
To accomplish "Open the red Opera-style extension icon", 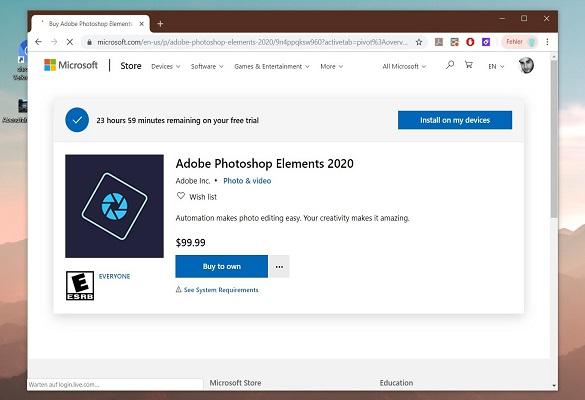I will (x=470, y=42).
